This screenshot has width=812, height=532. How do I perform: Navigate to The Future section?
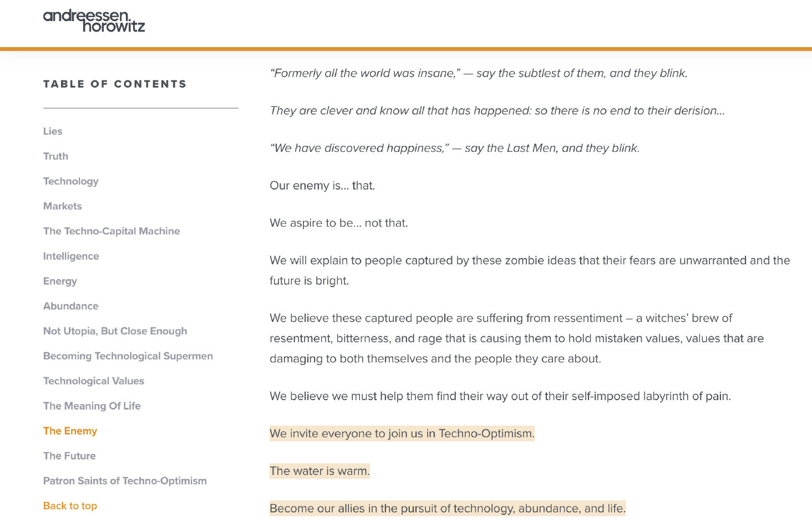[x=69, y=456]
